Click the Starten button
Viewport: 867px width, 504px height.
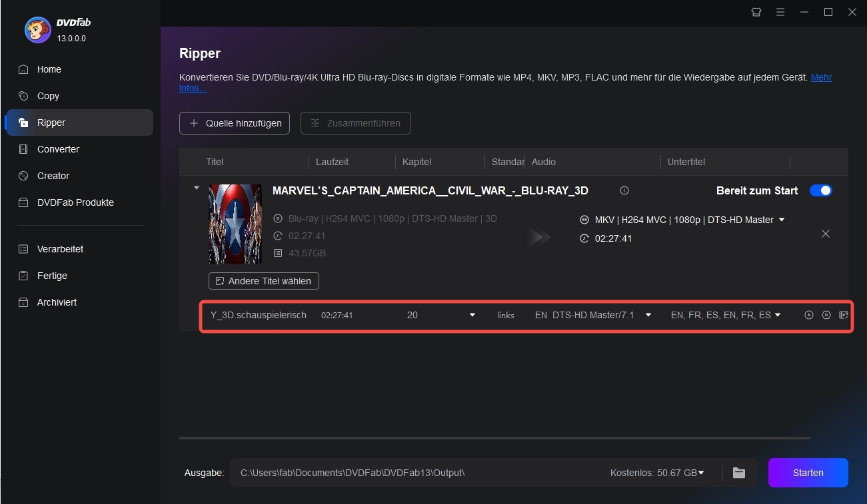point(808,473)
